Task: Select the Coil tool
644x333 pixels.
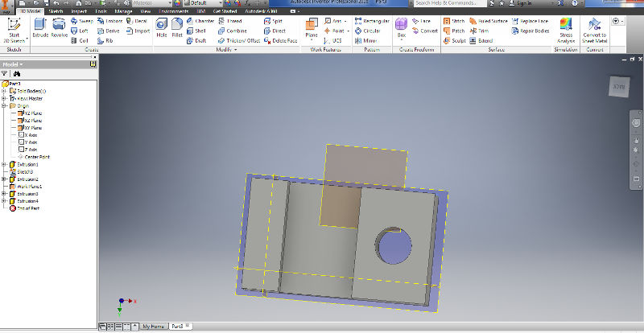Action: coord(80,41)
